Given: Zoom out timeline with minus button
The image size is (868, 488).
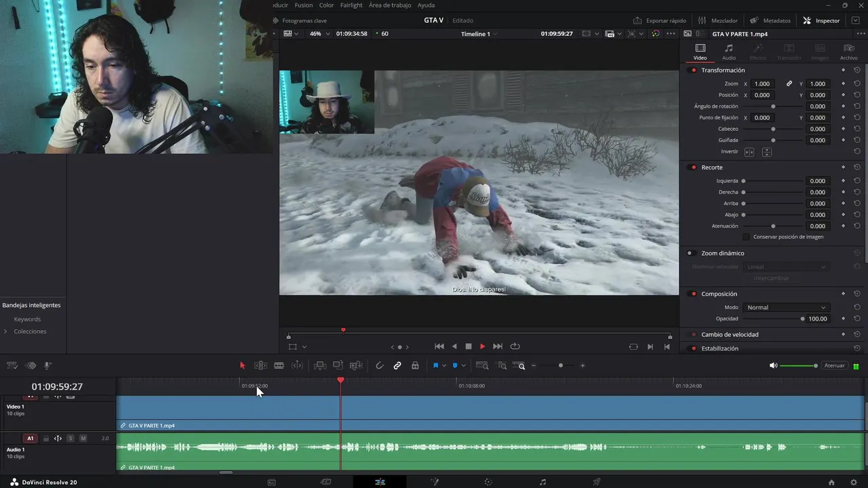Looking at the screenshot, I should 534,366.
